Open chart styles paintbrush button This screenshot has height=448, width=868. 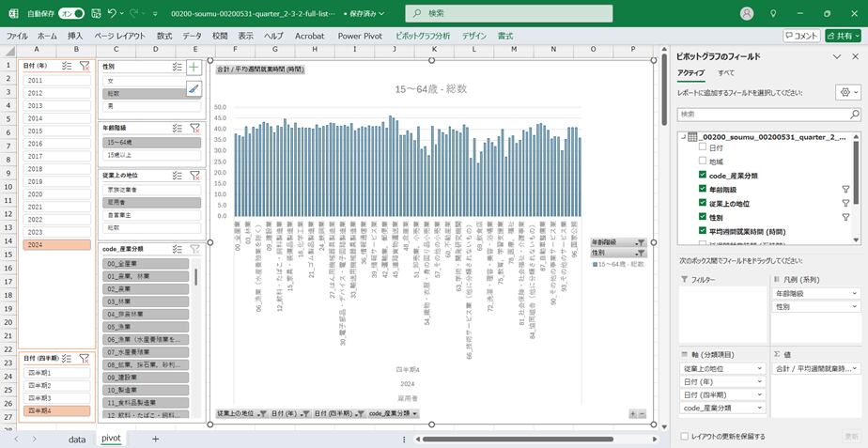tap(194, 88)
